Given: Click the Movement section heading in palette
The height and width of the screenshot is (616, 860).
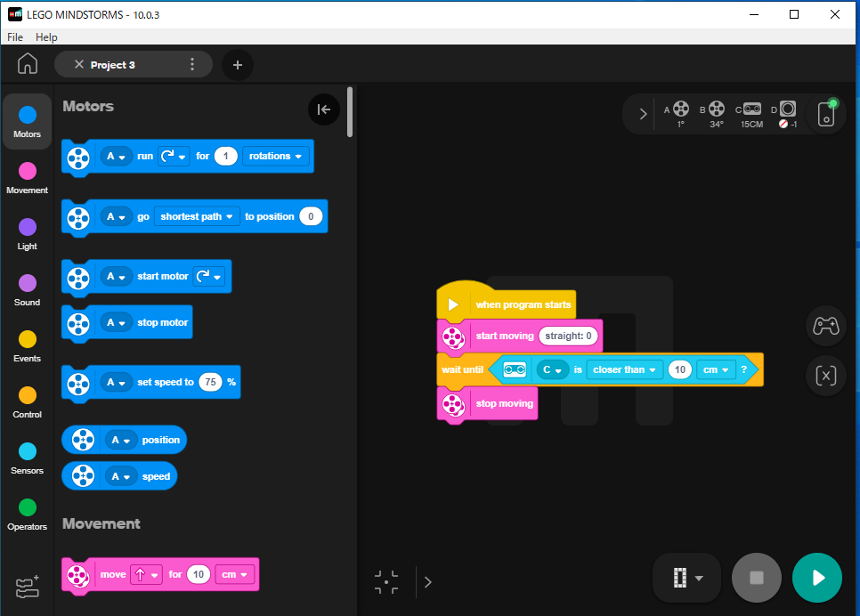Looking at the screenshot, I should (101, 523).
